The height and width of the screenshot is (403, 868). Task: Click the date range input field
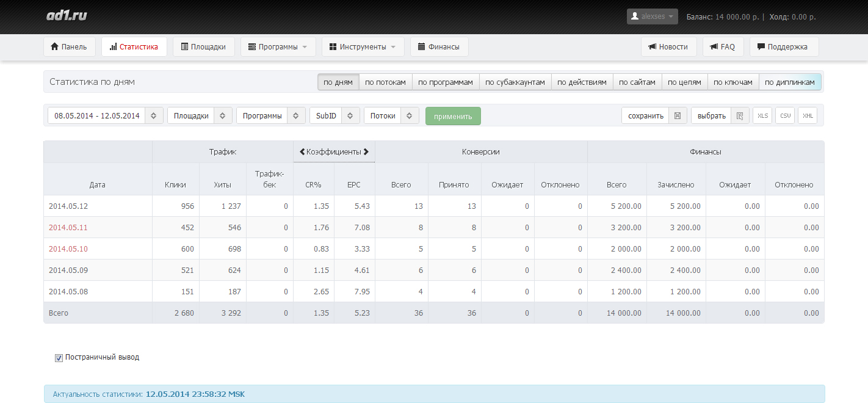click(97, 116)
